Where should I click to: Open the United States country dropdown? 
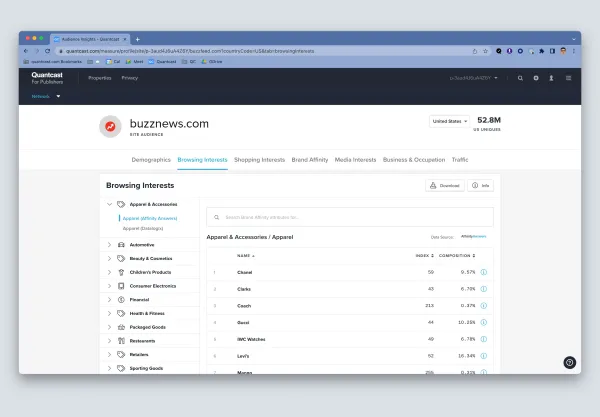point(449,121)
